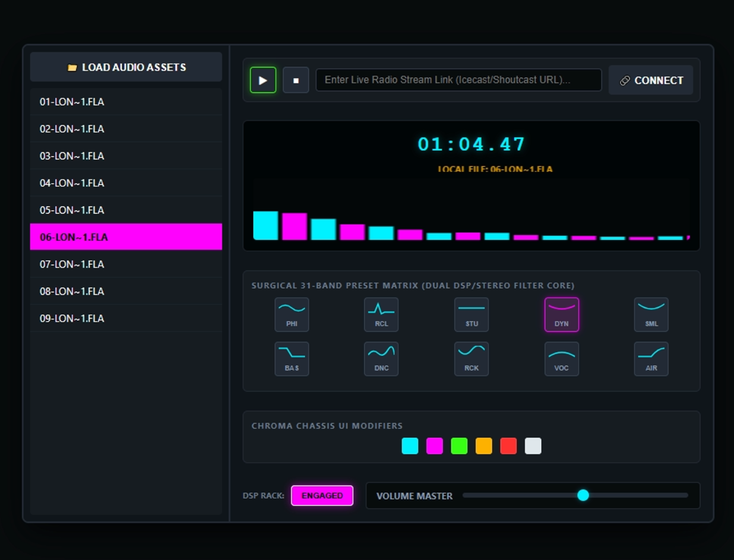This screenshot has width=734, height=560.
Task: Choose the magenta chassis color swatch
Action: pyautogui.click(x=435, y=446)
